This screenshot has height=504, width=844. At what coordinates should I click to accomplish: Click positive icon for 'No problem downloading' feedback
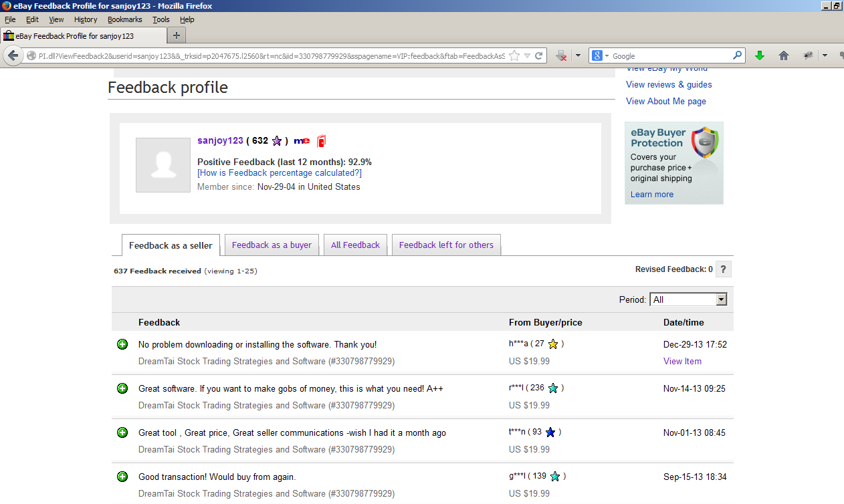[x=122, y=344]
